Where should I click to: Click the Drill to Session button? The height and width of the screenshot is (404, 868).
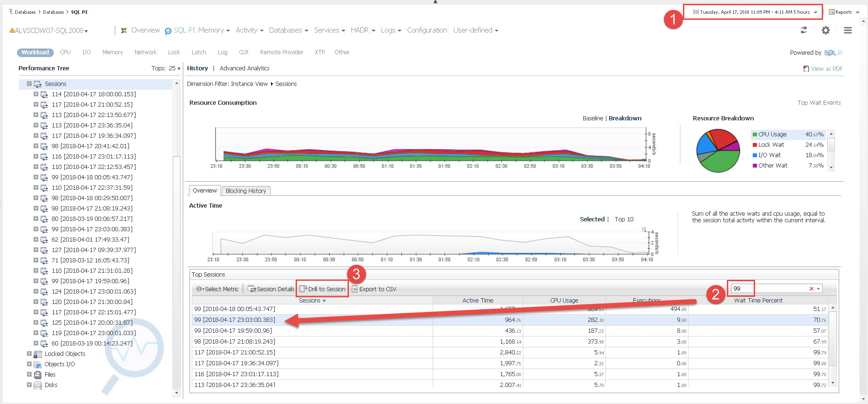[x=323, y=289]
